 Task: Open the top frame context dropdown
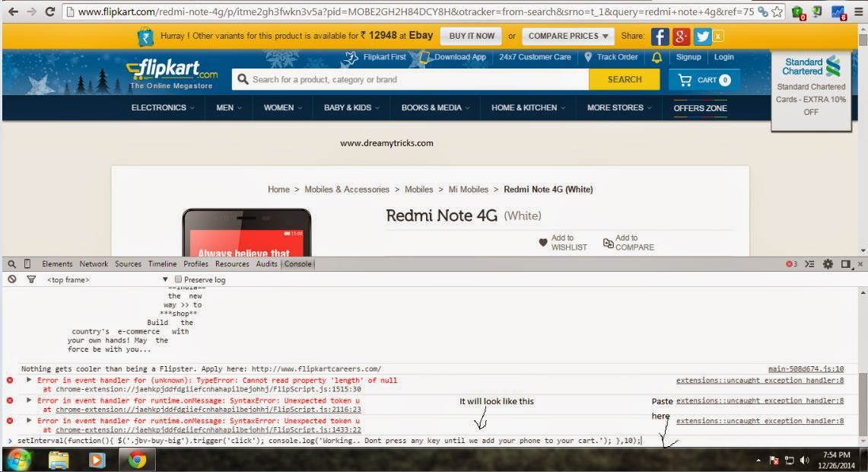[107, 279]
